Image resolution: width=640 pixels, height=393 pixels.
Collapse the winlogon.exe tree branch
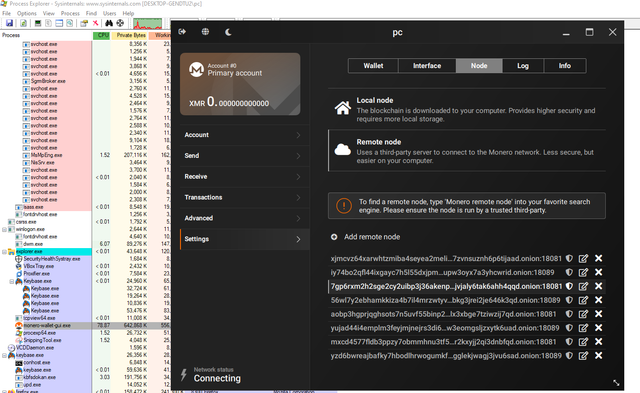(4, 229)
